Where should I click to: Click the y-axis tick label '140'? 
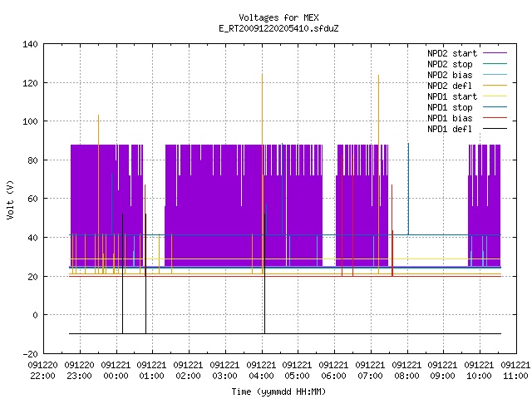[30, 44]
